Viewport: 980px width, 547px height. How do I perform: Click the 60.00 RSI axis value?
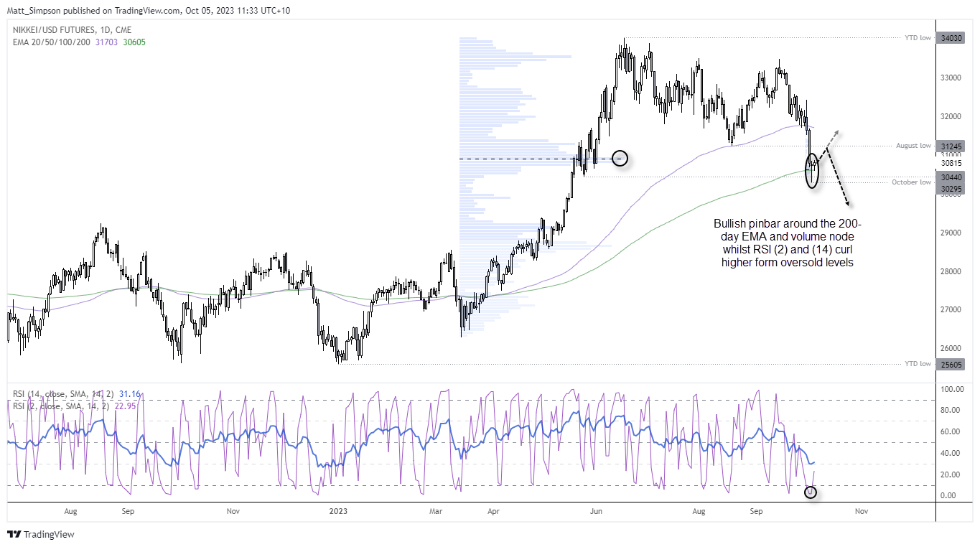point(952,432)
